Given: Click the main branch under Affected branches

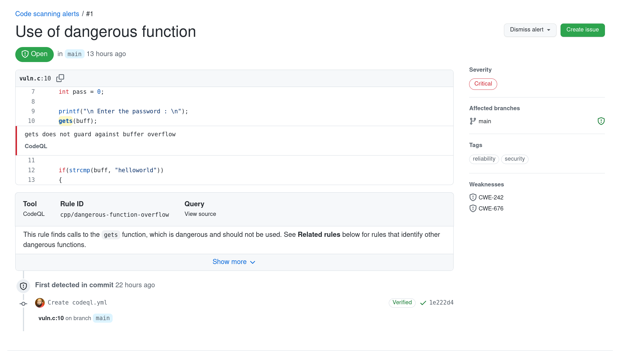Looking at the screenshot, I should tap(485, 121).
